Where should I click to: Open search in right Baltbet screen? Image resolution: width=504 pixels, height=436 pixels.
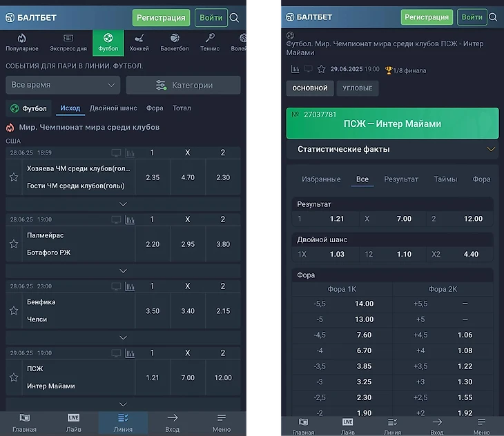[493, 17]
